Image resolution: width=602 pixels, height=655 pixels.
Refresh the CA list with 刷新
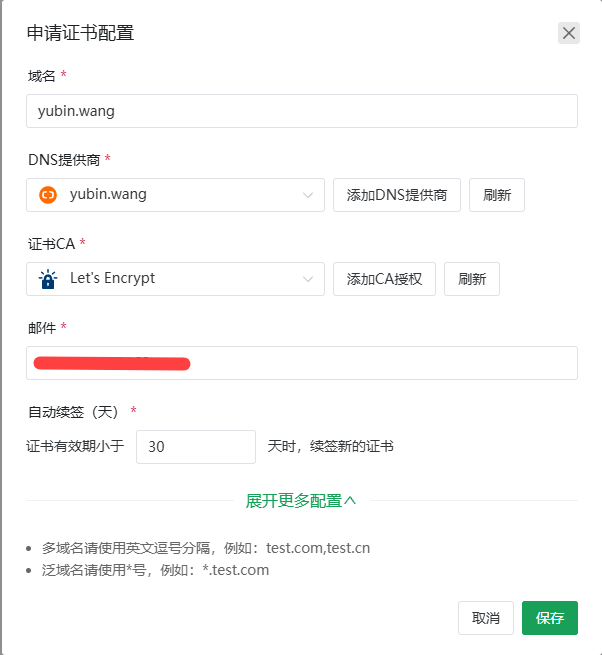(x=472, y=279)
